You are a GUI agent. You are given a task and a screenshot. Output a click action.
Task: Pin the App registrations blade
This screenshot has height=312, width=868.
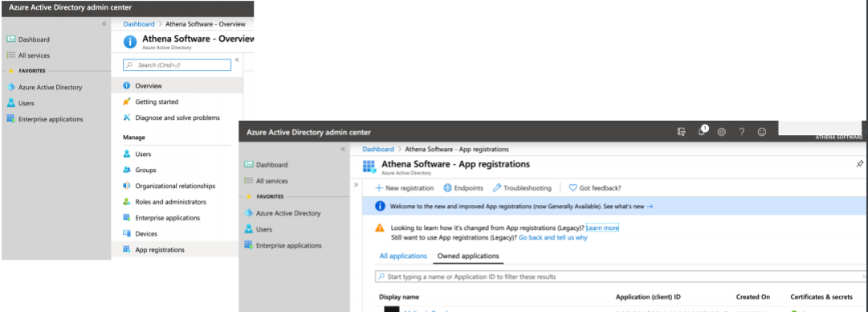(x=860, y=164)
